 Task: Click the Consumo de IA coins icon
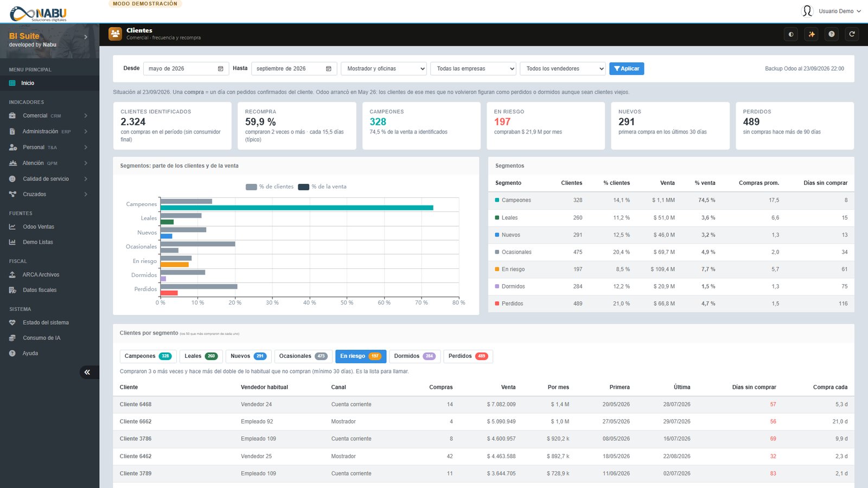(x=12, y=338)
